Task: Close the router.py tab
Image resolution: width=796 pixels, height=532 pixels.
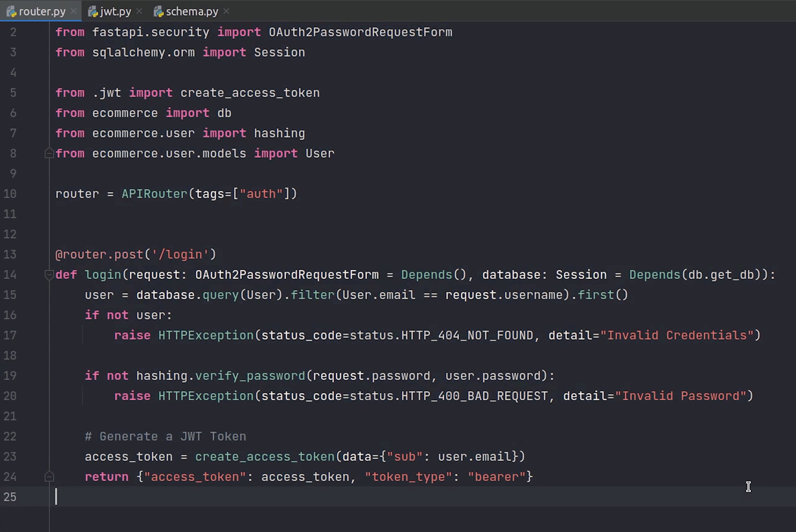Action: click(73, 12)
